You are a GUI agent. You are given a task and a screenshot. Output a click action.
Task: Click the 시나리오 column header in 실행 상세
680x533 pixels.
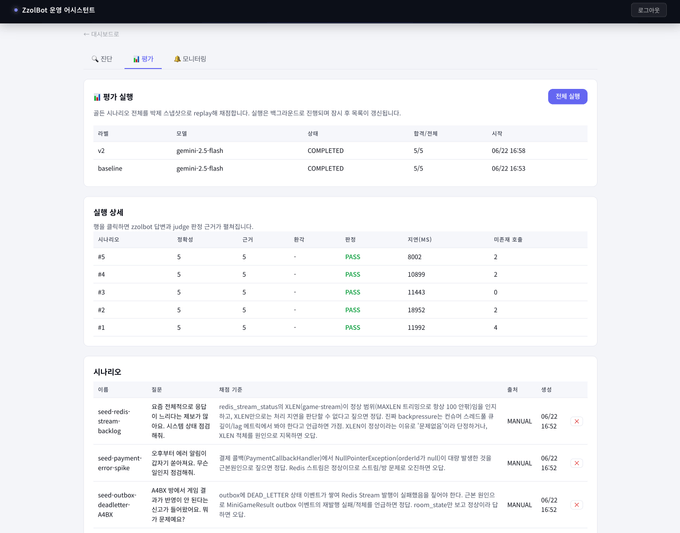pos(108,239)
